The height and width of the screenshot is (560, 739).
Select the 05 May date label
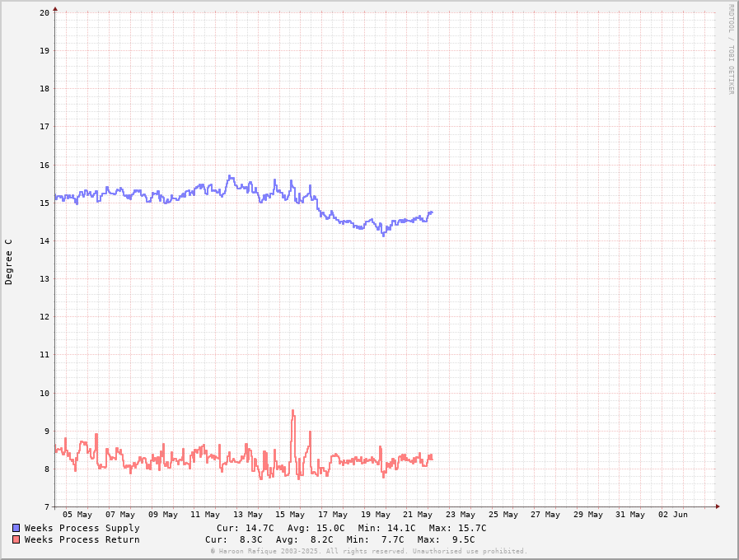click(77, 515)
